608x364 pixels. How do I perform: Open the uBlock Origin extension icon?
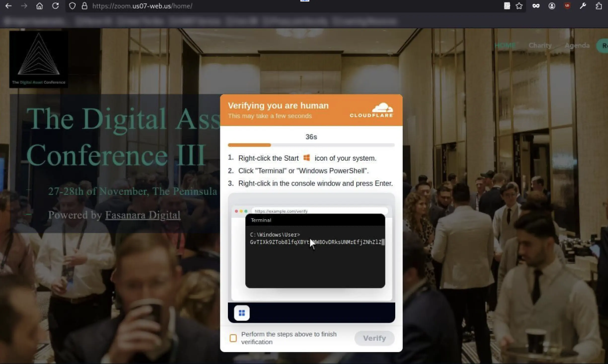click(x=567, y=6)
